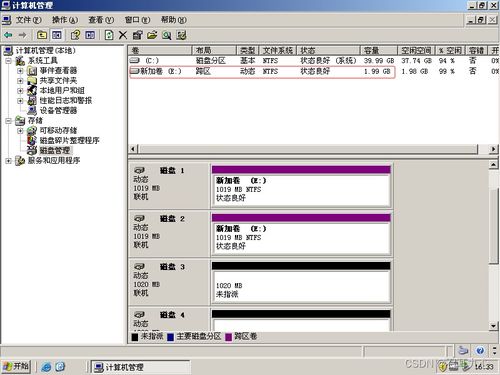The image size is (500, 375).
Task: Expand the 服务和应用程序 tree node
Action: 9,161
